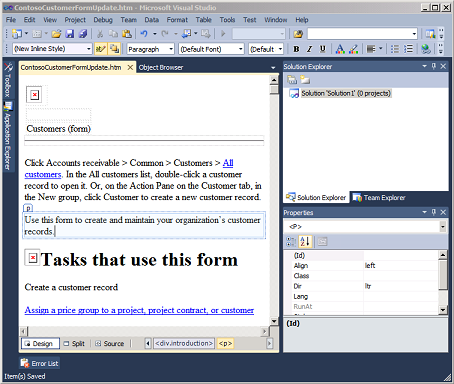Click the Undo arrow icon
The width and height of the screenshot is (454, 384).
coord(144,34)
